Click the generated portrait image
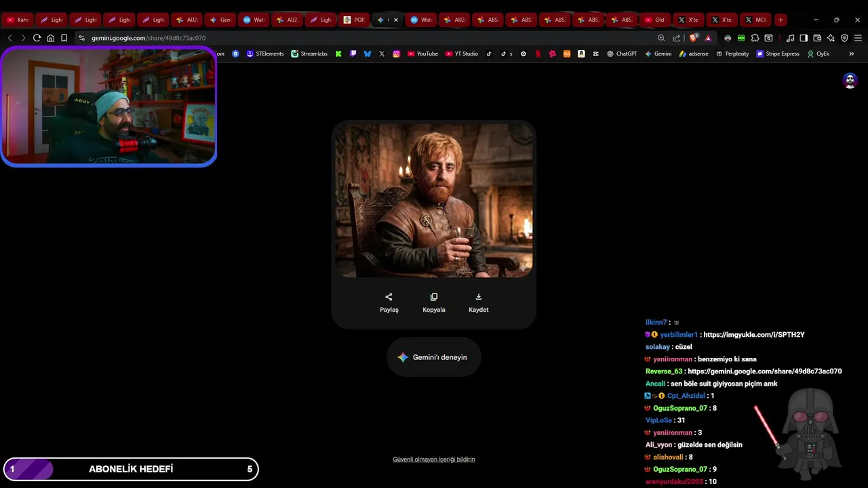 pyautogui.click(x=434, y=200)
